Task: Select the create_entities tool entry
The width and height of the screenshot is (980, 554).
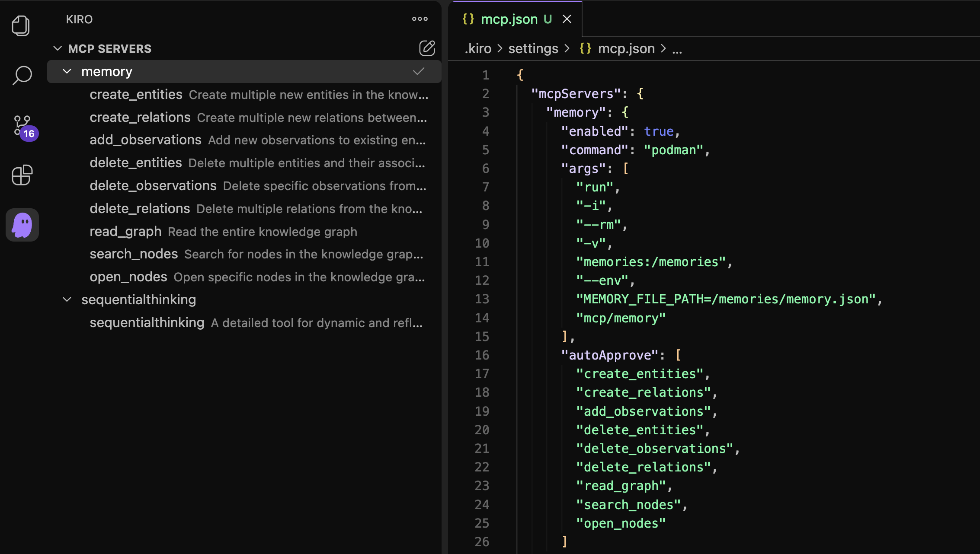Action: click(136, 95)
